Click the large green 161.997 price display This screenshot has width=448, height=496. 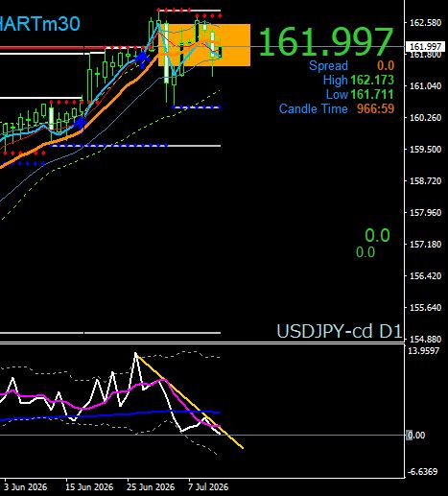click(326, 42)
